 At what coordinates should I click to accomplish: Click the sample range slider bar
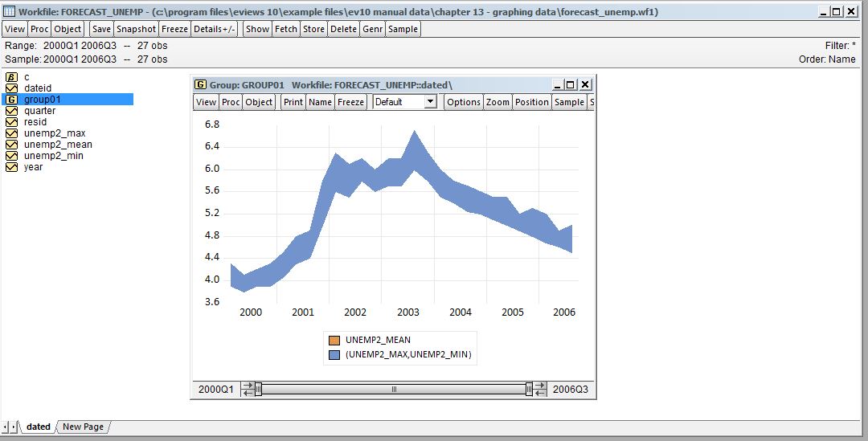393,389
